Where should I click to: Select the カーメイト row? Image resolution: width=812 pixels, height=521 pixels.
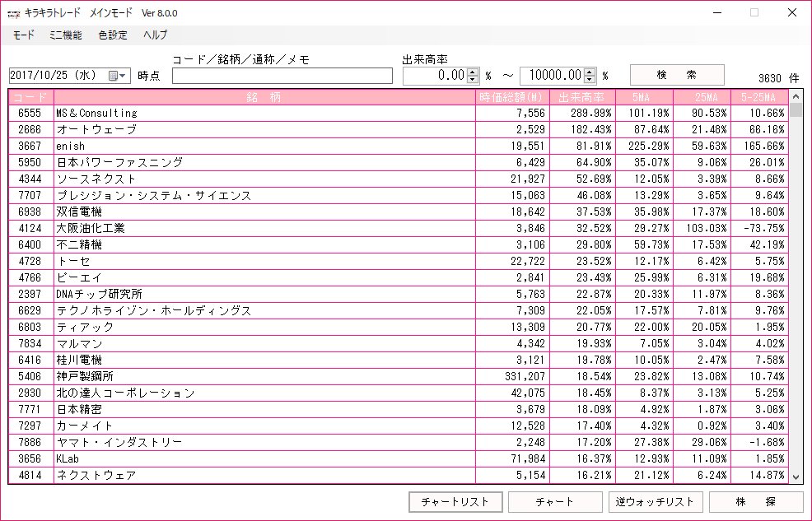click(399, 426)
